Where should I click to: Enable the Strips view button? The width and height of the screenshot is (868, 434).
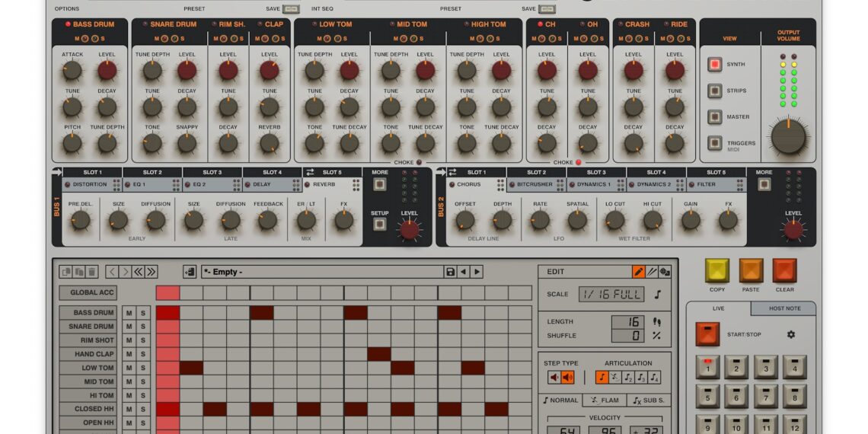pos(714,91)
